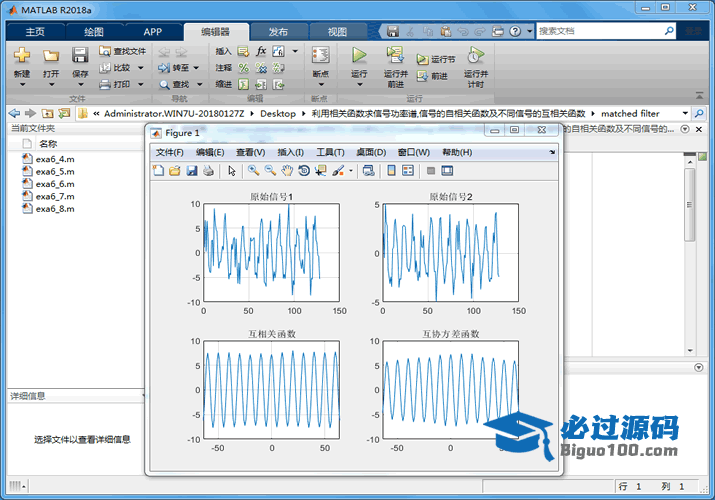The height and width of the screenshot is (500, 715).
Task: Click the 运行节 (Run Section) button
Action: click(x=436, y=59)
